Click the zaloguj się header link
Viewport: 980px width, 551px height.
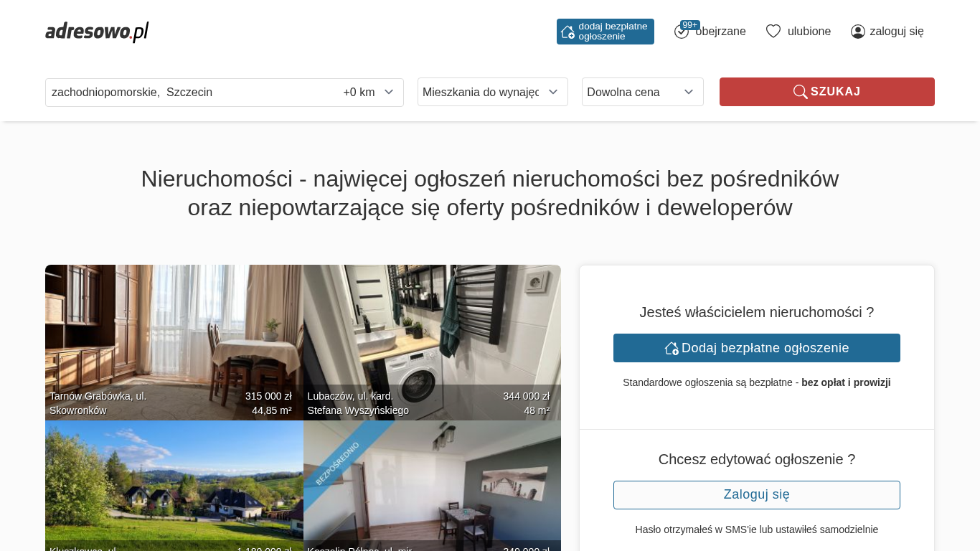(x=896, y=32)
